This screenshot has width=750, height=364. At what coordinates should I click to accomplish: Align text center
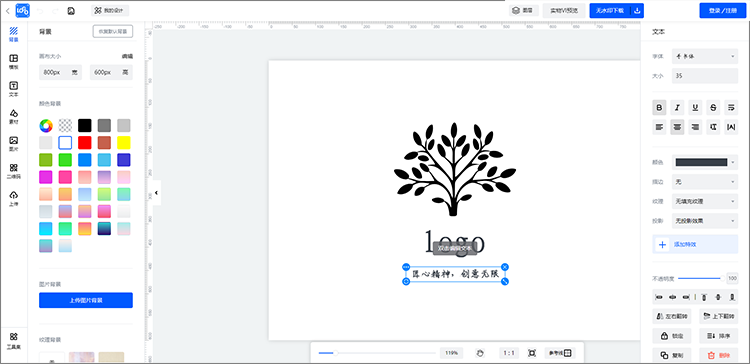[677, 127]
